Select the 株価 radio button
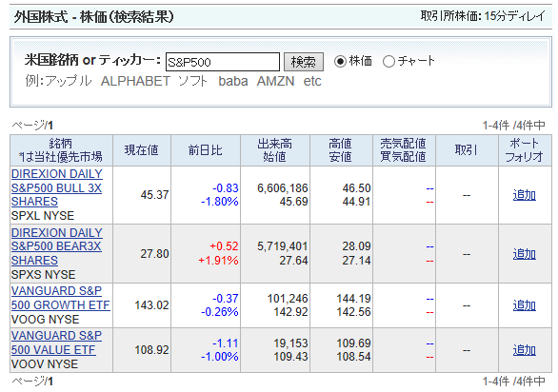 (x=340, y=62)
